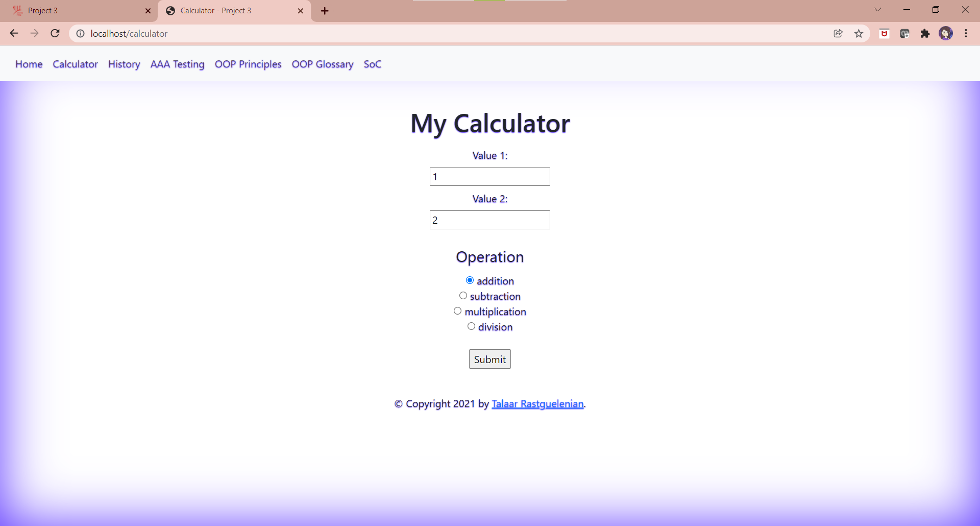
Task: View site info via the address bar icon
Action: pyautogui.click(x=80, y=34)
